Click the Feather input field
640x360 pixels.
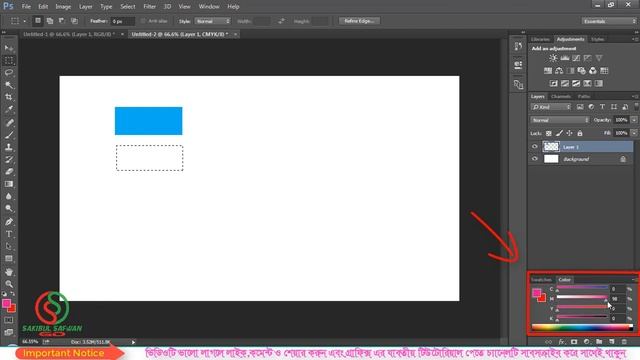point(122,21)
